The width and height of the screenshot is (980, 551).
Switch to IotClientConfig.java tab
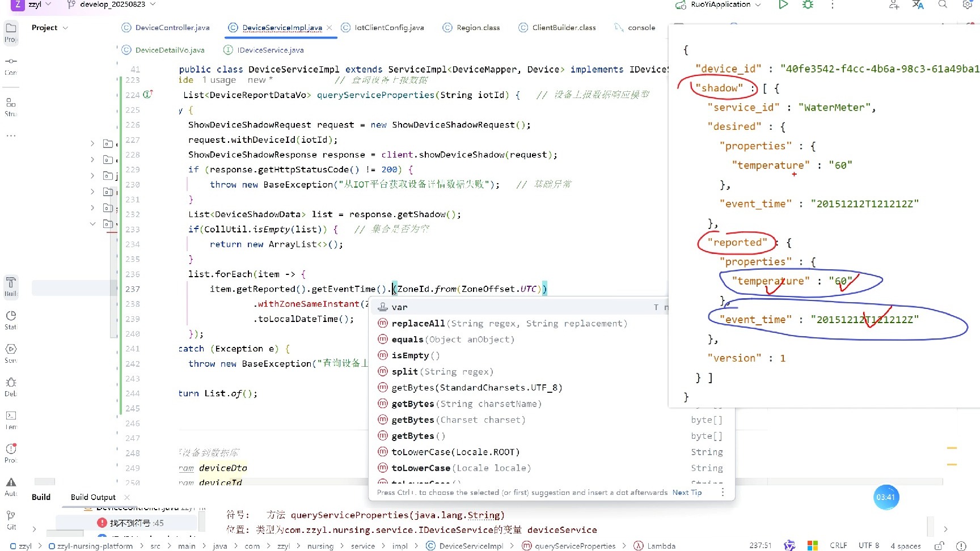[x=383, y=28]
